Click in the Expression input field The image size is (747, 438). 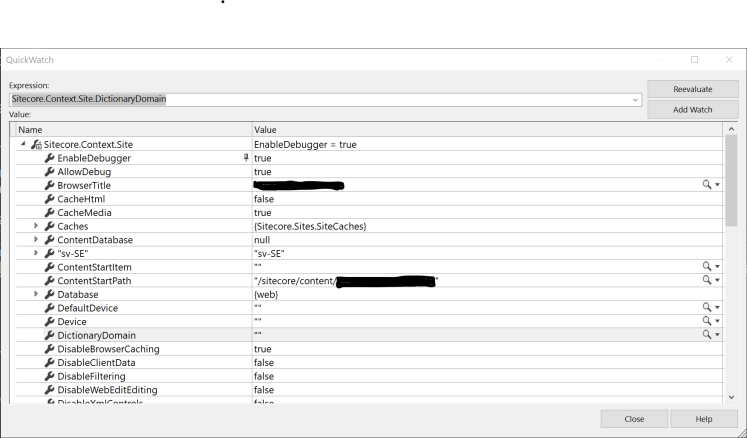point(320,99)
